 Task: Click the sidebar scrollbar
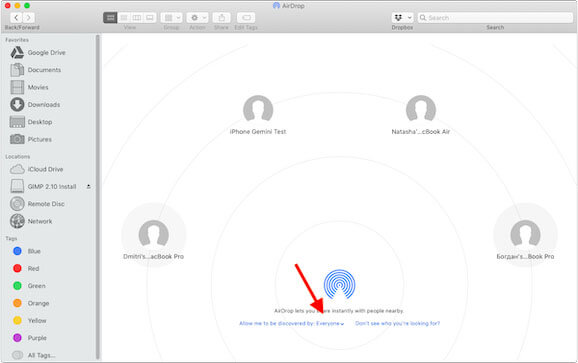98,197
